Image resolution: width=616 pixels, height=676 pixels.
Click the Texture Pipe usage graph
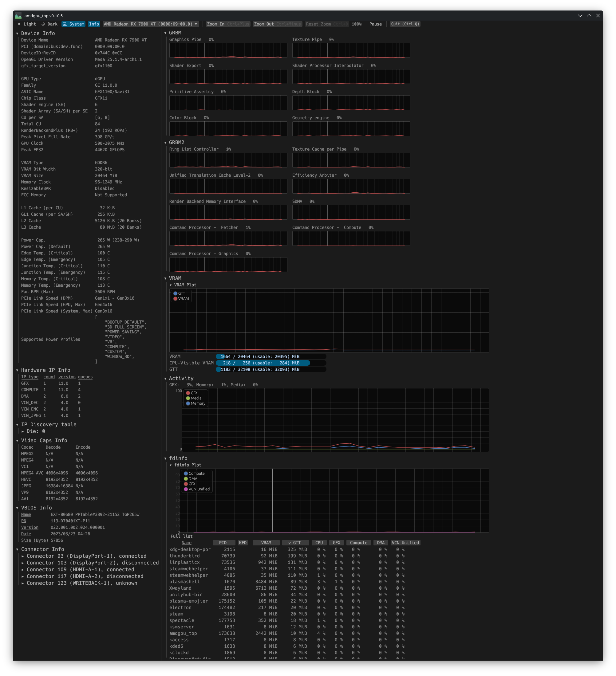351,50
